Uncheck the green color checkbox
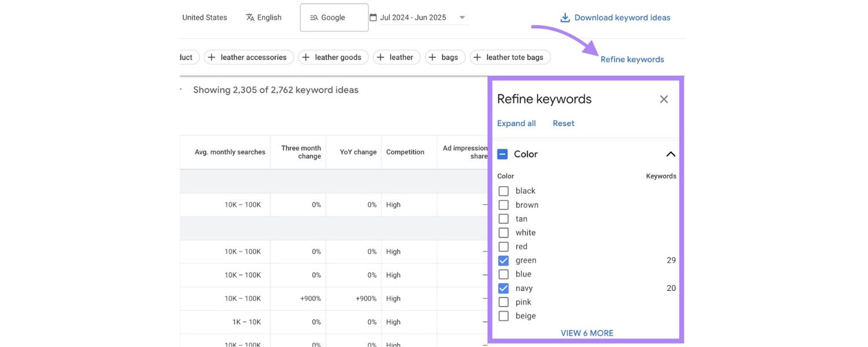 click(x=503, y=260)
